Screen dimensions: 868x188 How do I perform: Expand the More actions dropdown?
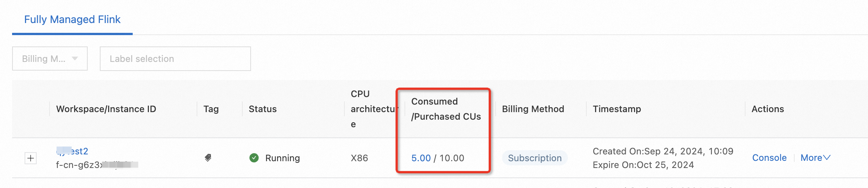815,158
